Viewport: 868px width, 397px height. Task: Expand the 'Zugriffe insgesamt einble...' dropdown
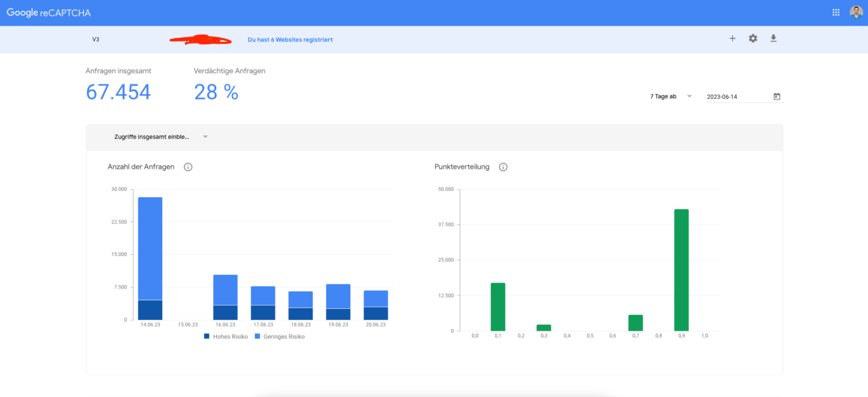click(161, 137)
